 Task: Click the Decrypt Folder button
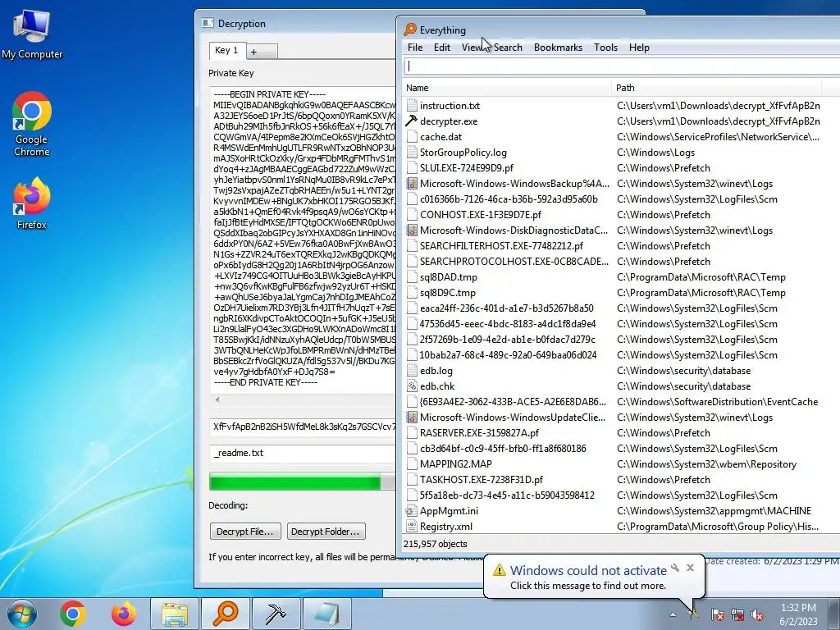click(x=326, y=532)
